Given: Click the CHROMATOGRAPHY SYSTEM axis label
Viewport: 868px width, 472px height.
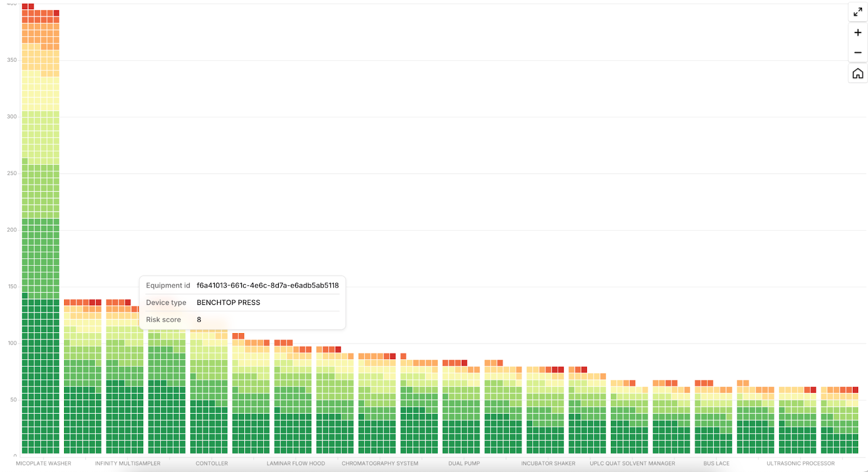Looking at the screenshot, I should pyautogui.click(x=380, y=463).
